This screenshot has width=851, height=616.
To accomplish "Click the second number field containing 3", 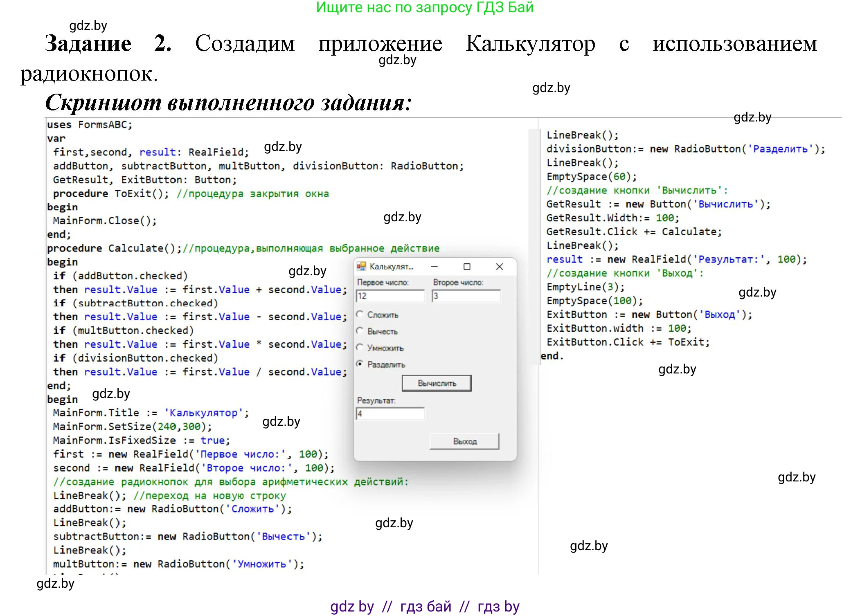I will coord(466,295).
